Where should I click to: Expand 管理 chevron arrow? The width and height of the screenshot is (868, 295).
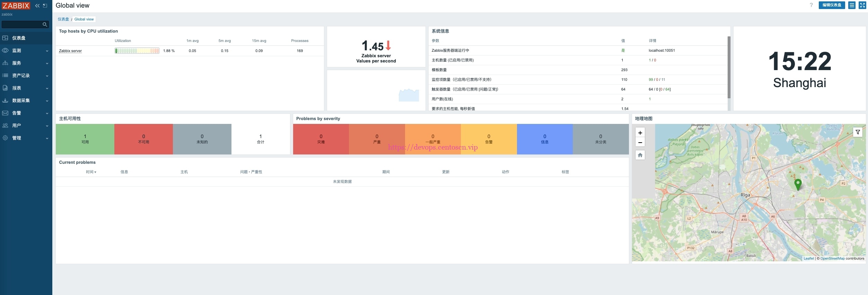click(x=47, y=138)
